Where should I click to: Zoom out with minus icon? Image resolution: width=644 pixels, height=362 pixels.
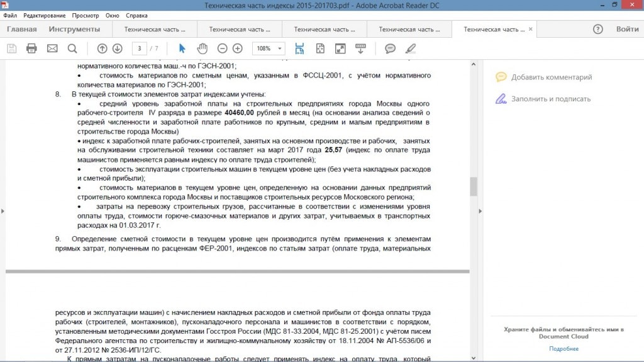[222, 48]
